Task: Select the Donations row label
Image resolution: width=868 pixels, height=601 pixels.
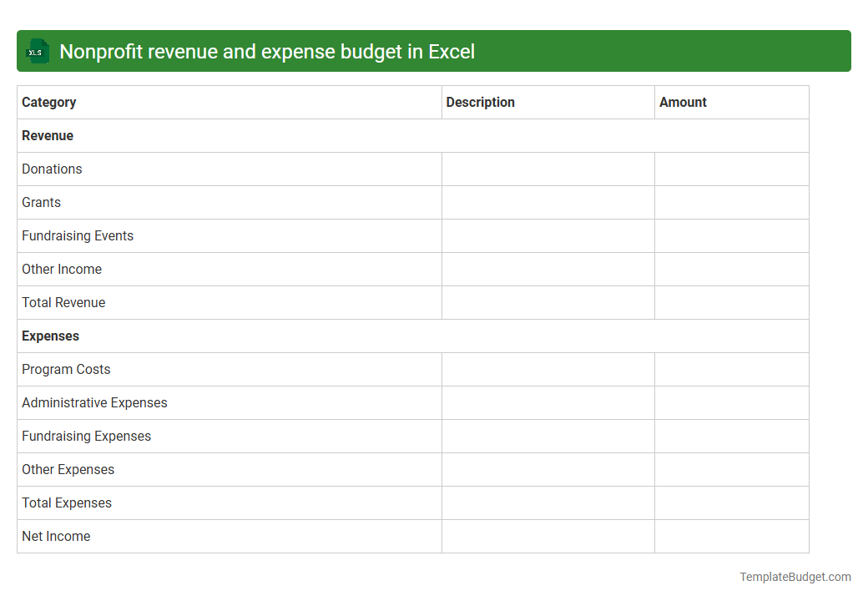Action: [x=52, y=169]
